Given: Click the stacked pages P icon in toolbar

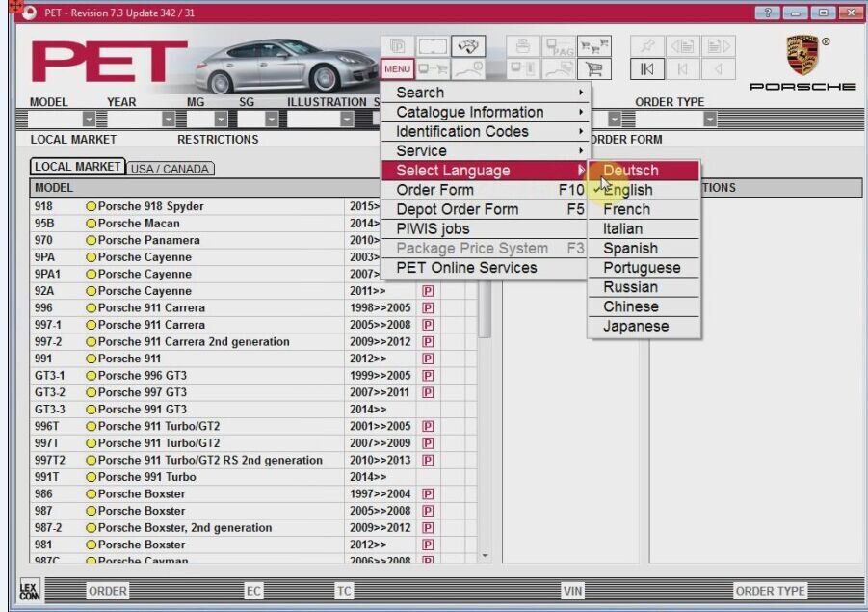Looking at the screenshot, I should click(x=398, y=46).
